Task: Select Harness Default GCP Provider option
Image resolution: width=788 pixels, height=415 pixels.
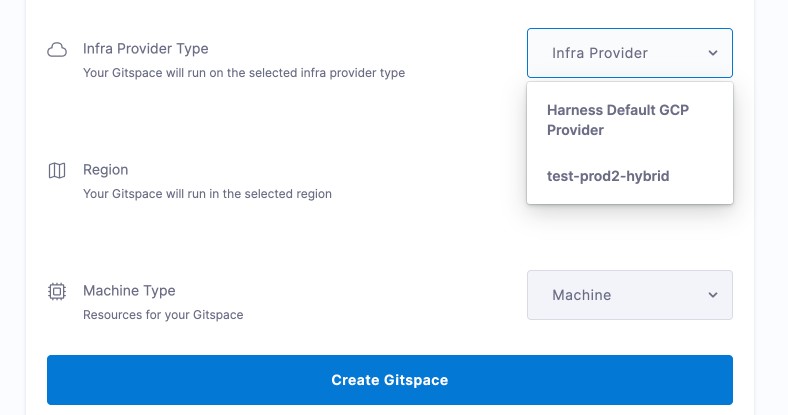Action: pyautogui.click(x=618, y=120)
